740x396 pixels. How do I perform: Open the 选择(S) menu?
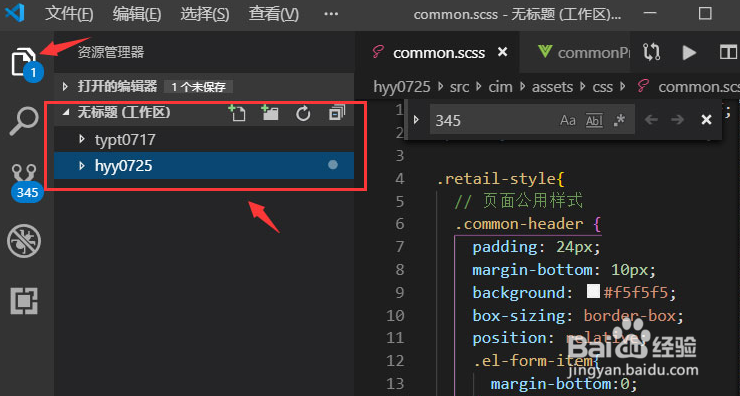click(x=204, y=14)
